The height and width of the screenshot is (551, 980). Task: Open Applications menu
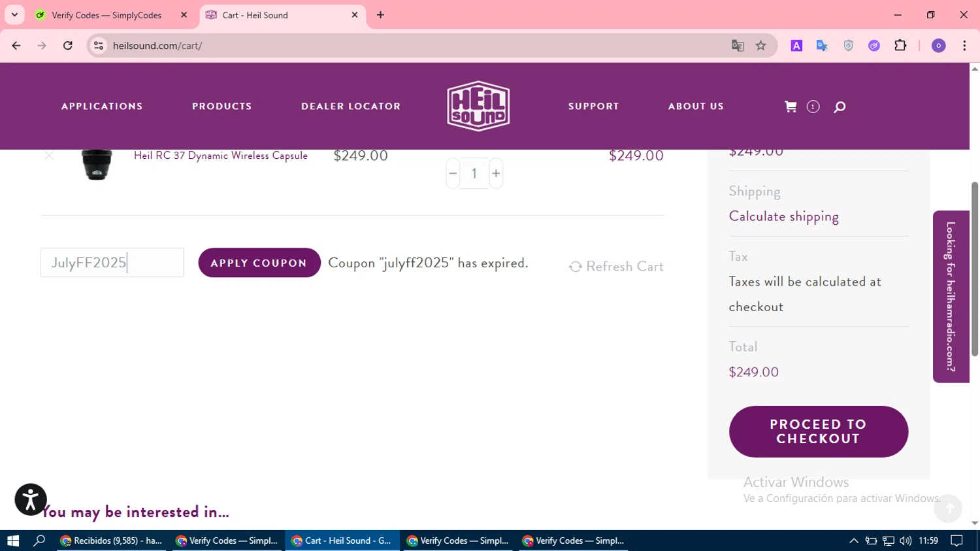click(102, 107)
